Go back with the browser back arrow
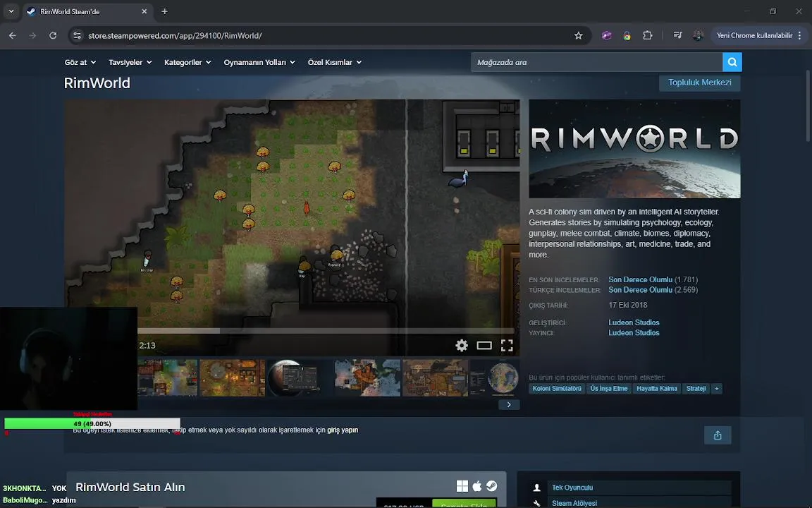Viewport: 812px width, 508px height. pos(13,36)
